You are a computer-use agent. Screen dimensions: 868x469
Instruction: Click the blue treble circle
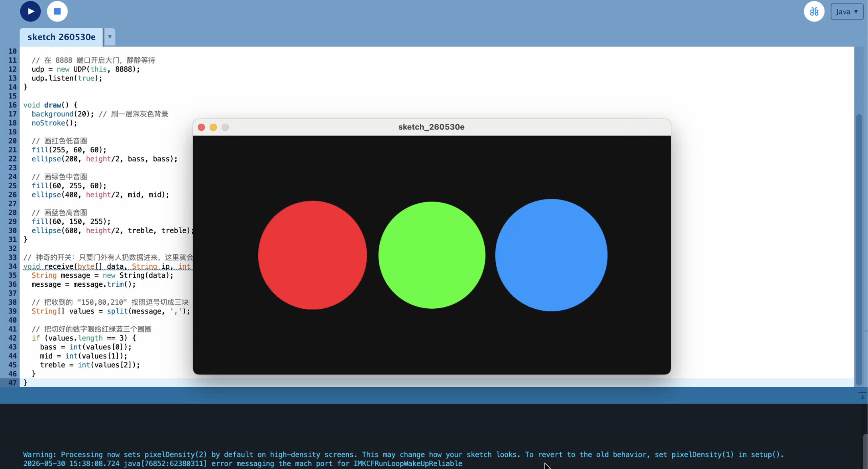point(551,255)
